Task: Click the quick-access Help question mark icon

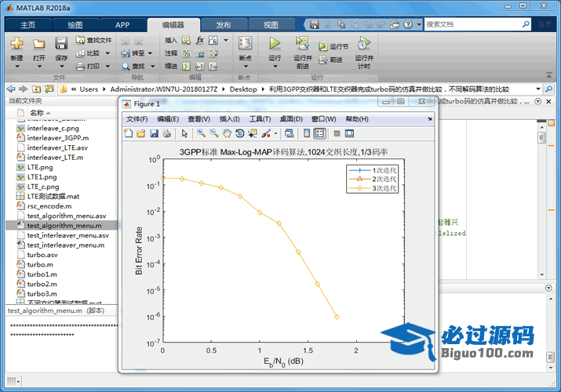Action: tap(408, 24)
